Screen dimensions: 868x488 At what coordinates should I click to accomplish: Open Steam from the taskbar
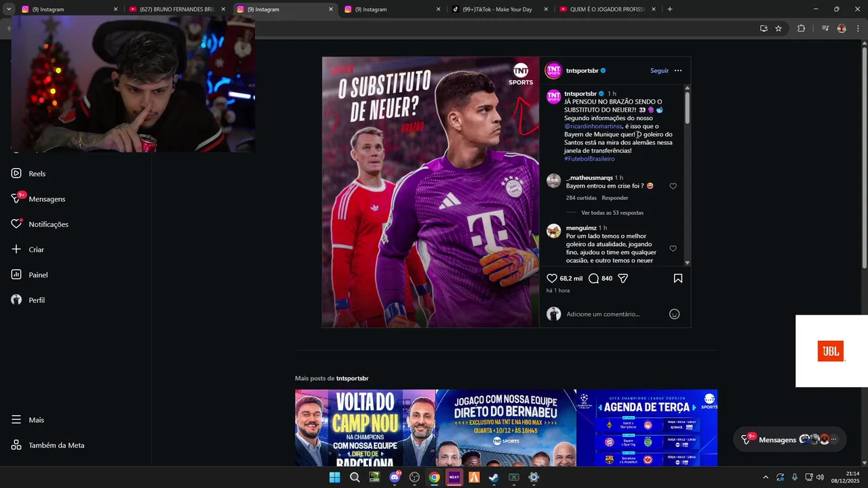(494, 477)
